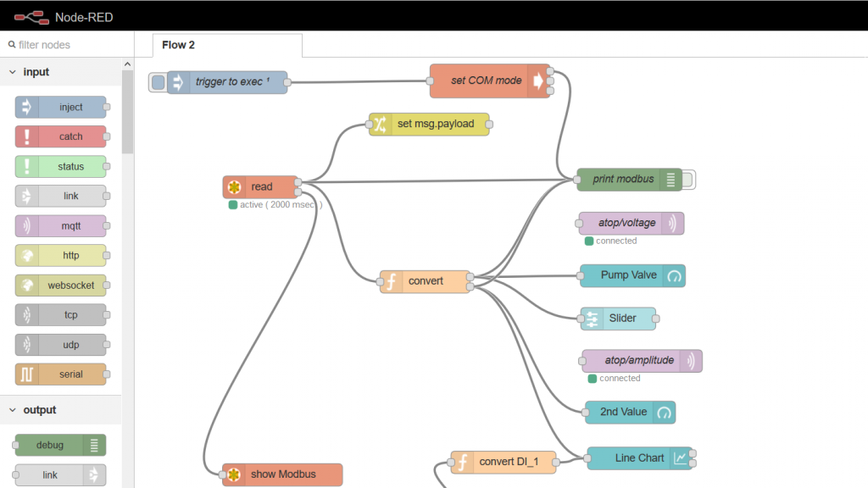This screenshot has width=868, height=488.
Task: Click the Pump Valve gauge icon
Action: pyautogui.click(x=674, y=275)
